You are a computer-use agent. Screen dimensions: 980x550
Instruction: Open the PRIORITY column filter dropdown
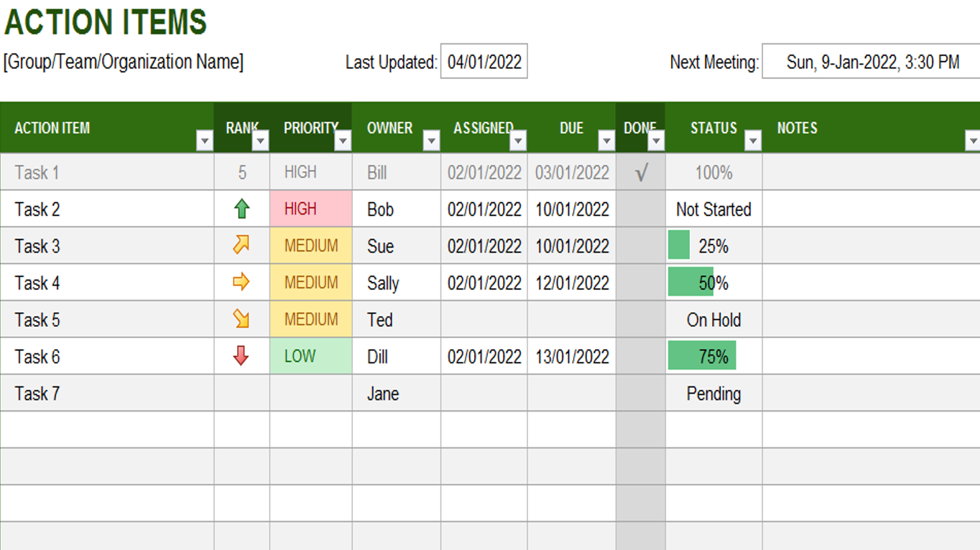click(x=343, y=141)
